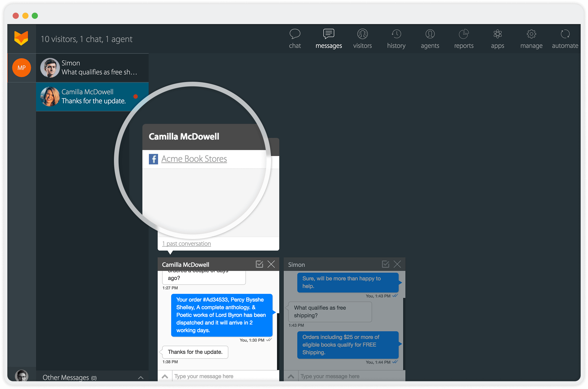Open the manage settings gear
The height and width of the screenshot is (389, 588).
tap(531, 39)
